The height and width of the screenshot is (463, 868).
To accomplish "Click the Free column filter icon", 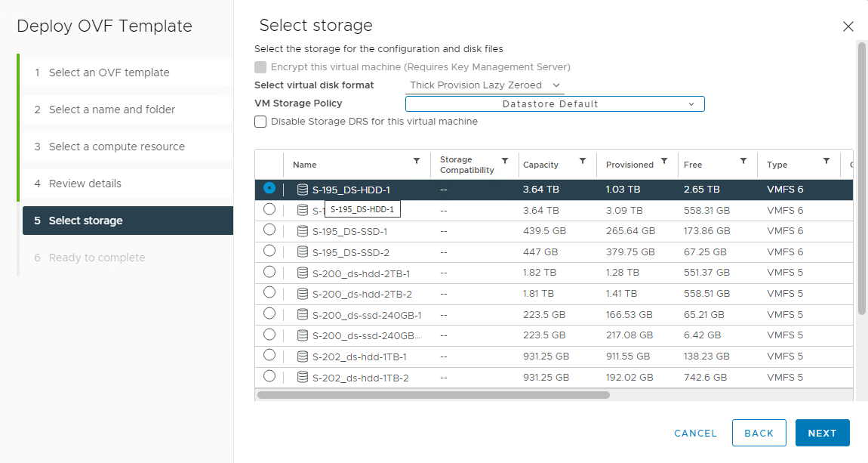I will [743, 161].
